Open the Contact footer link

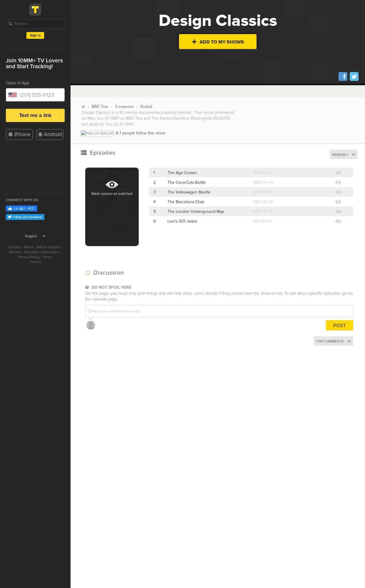[15, 247]
